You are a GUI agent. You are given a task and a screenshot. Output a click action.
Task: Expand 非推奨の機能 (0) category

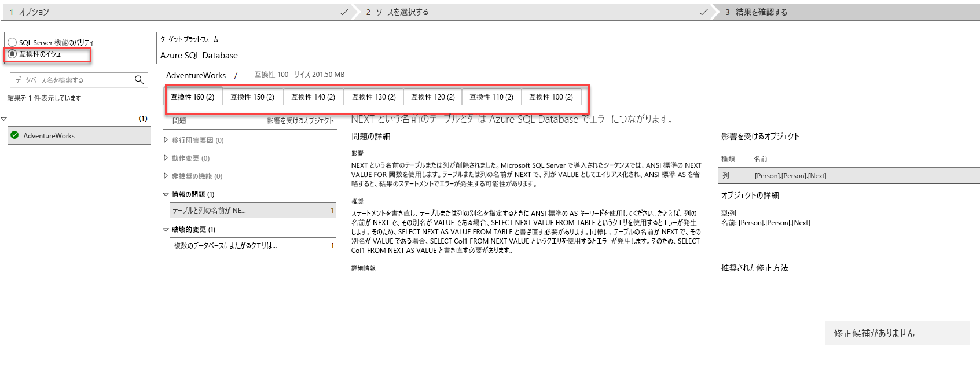point(166,176)
